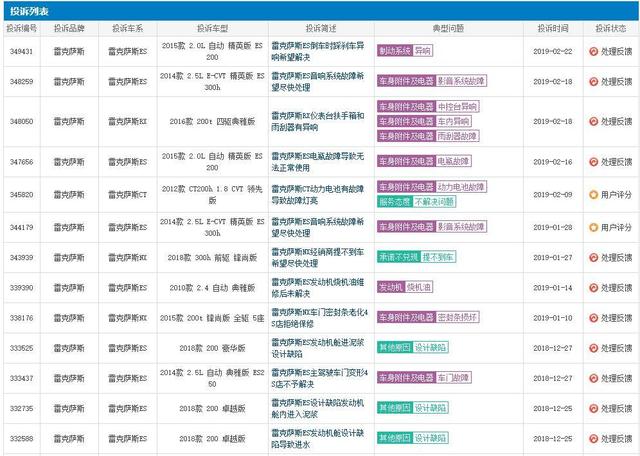This screenshot has height=456, width=640.
Task: Click complaint number 349431
Action: 22,51
